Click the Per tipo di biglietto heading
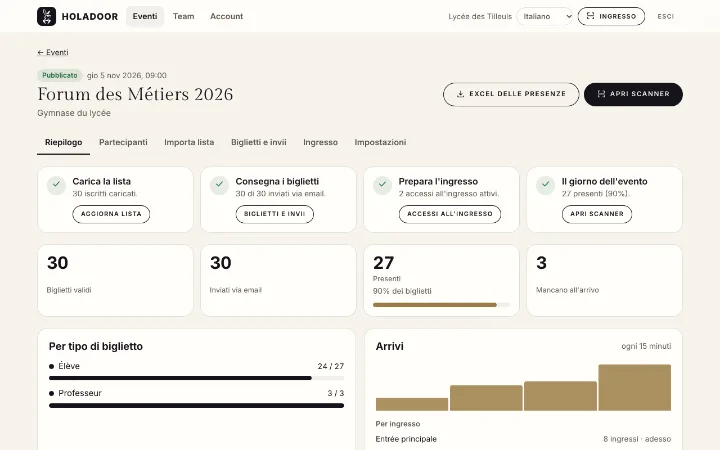The height and width of the screenshot is (450, 720). click(x=96, y=347)
